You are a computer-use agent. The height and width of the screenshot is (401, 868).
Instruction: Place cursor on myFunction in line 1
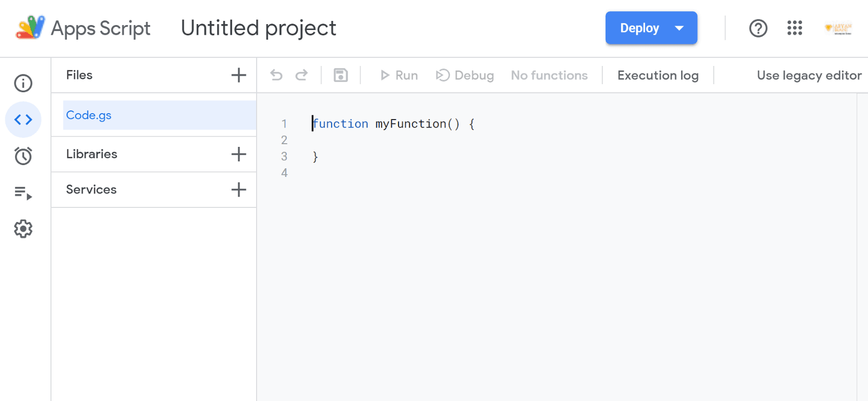(x=410, y=124)
